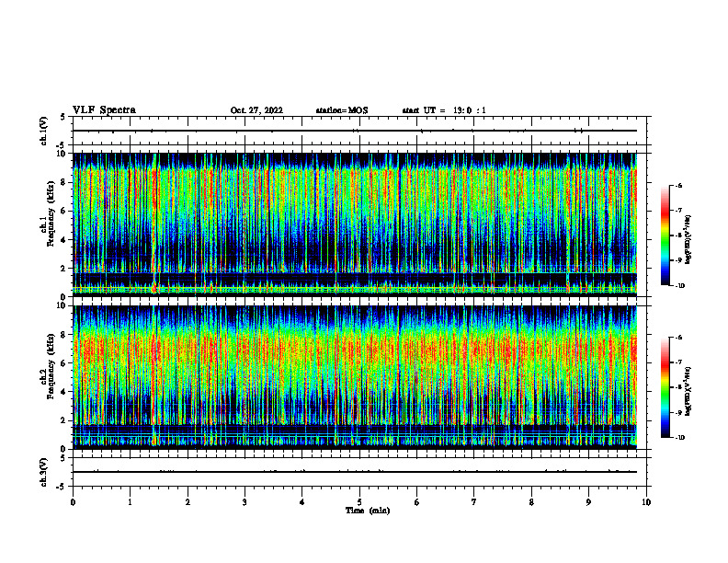
Task: Select the "start UT = 13: 0 : 1" text
Action: click(444, 110)
